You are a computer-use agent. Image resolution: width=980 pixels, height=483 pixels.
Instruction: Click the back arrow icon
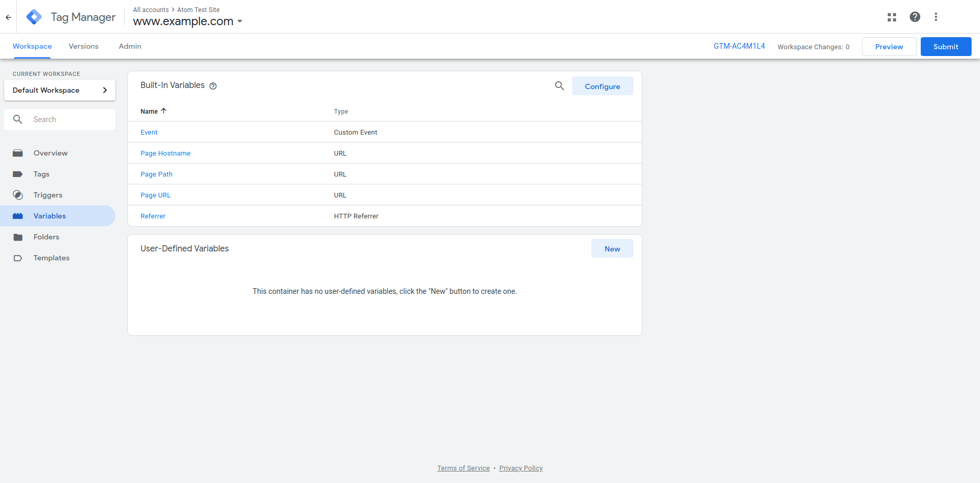(8, 17)
